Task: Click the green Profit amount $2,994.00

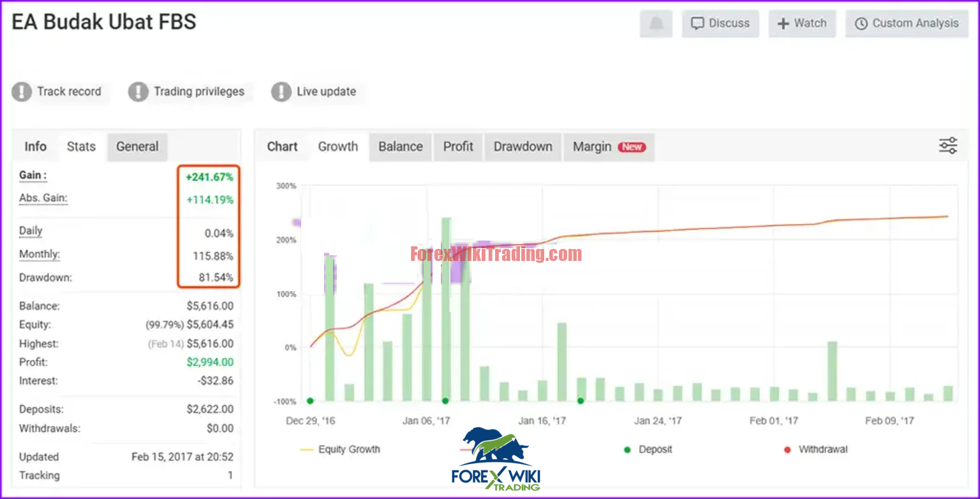Action: point(210,362)
